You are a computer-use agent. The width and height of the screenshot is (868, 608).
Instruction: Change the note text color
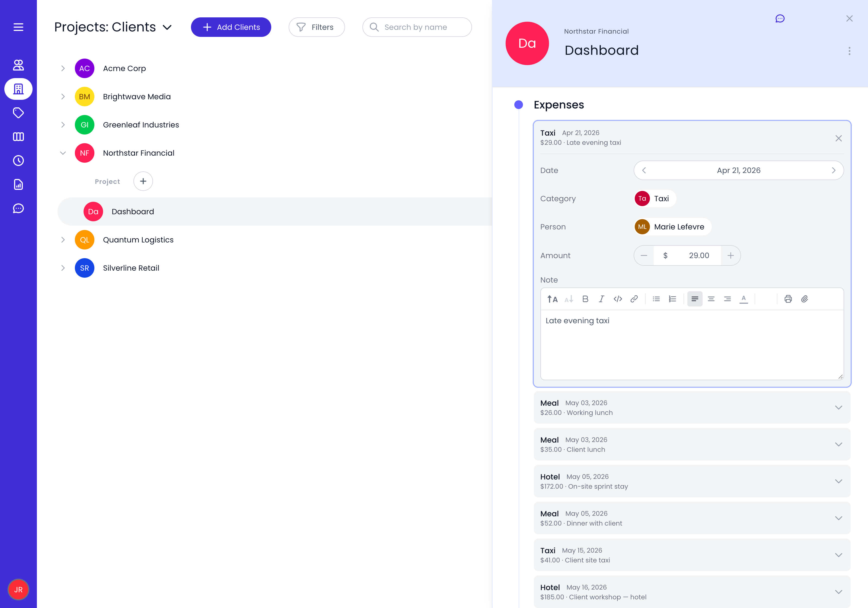(x=743, y=299)
